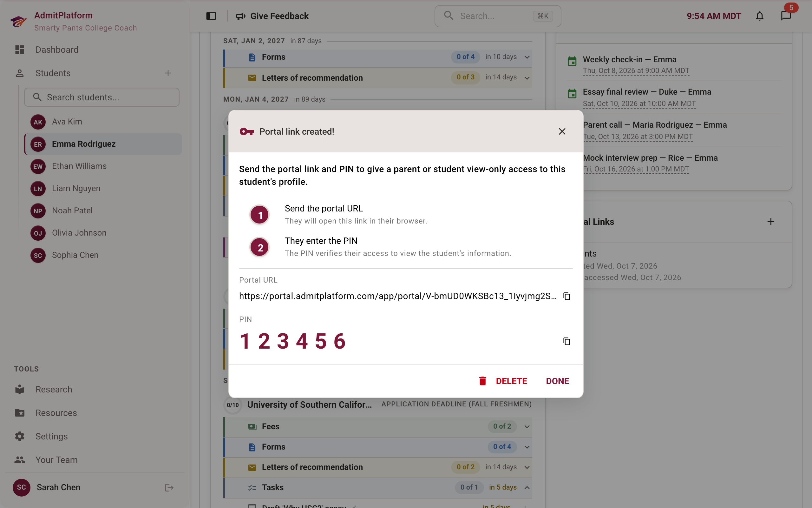Expand USC Fees row

coord(378,426)
